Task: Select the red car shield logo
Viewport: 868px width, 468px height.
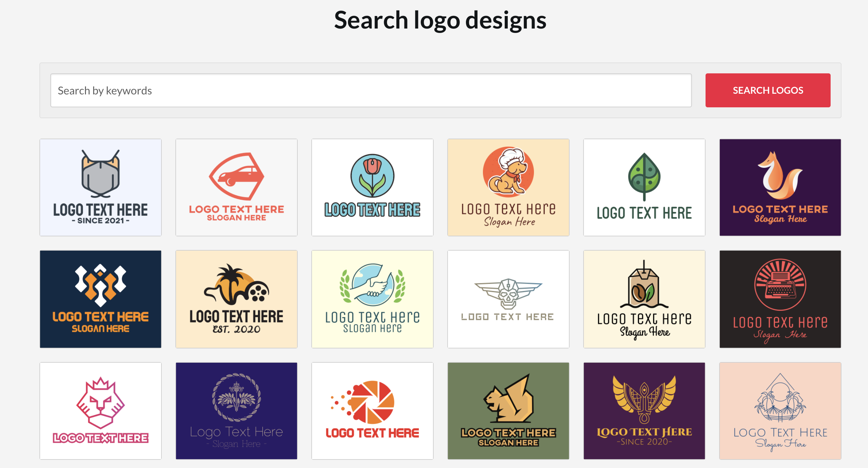Action: [x=237, y=187]
